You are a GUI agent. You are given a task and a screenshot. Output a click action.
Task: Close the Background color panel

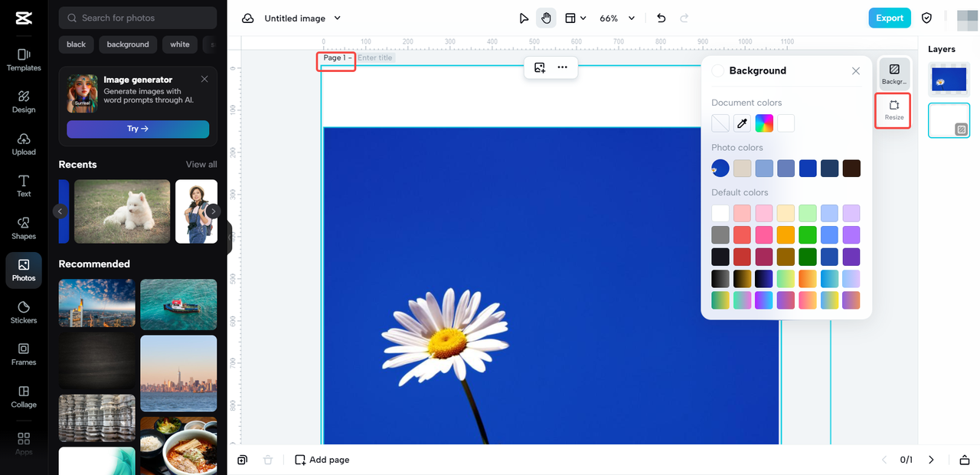(856, 70)
